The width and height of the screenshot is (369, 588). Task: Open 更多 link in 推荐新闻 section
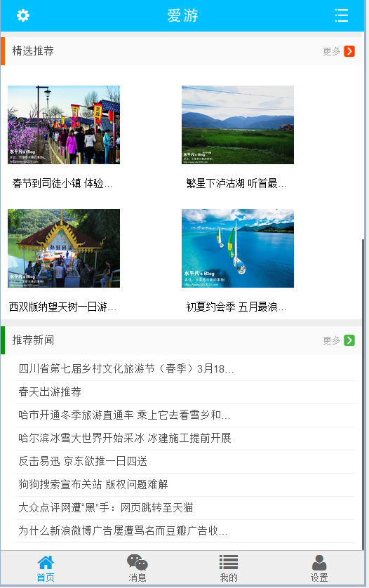click(x=332, y=340)
